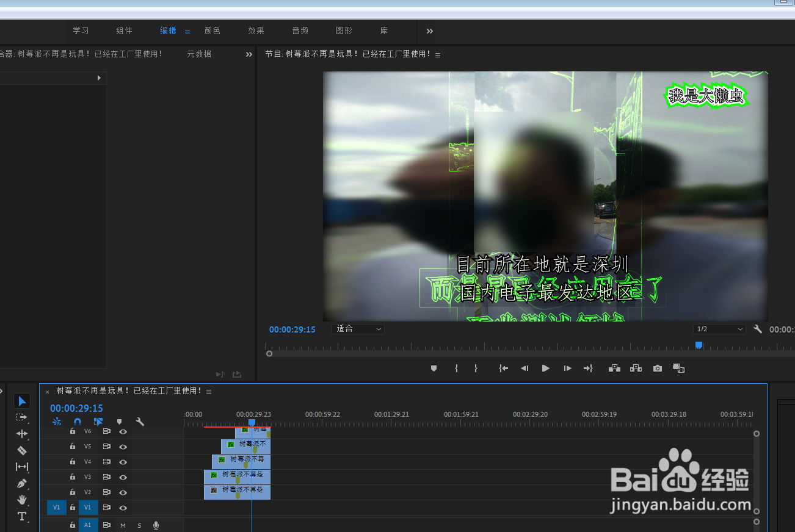Viewport: 795px width, 532px height.
Task: Solo the A1 audio track
Action: (x=139, y=525)
